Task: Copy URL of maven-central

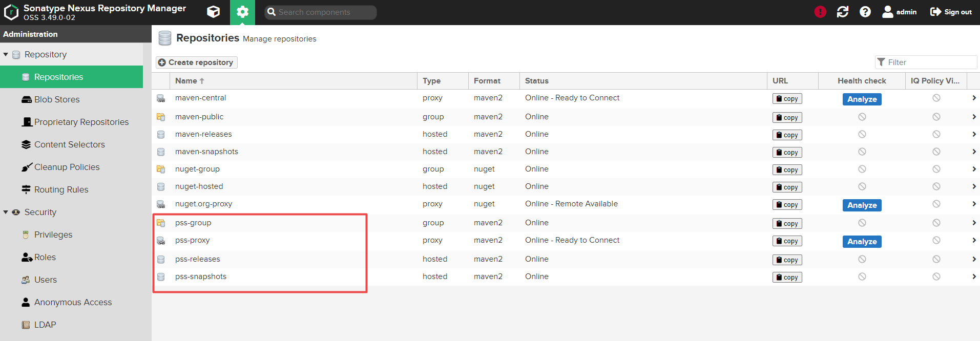Action: coord(787,99)
